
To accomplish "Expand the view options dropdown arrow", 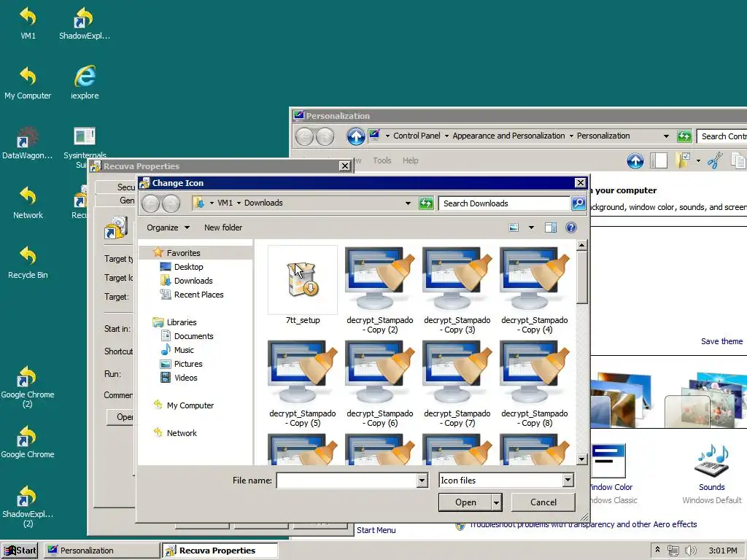I will coord(531,227).
